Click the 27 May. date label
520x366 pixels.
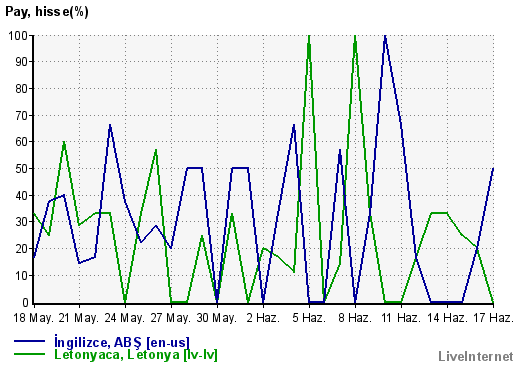171,318
